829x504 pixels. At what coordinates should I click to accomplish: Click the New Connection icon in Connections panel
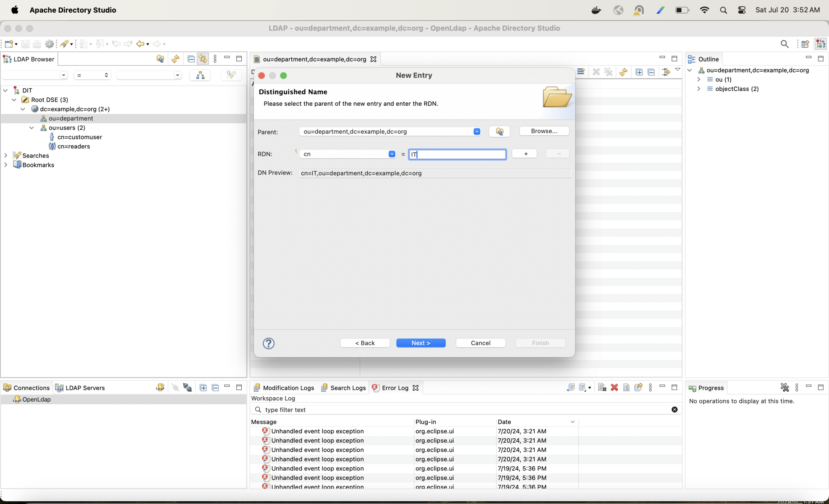(160, 388)
